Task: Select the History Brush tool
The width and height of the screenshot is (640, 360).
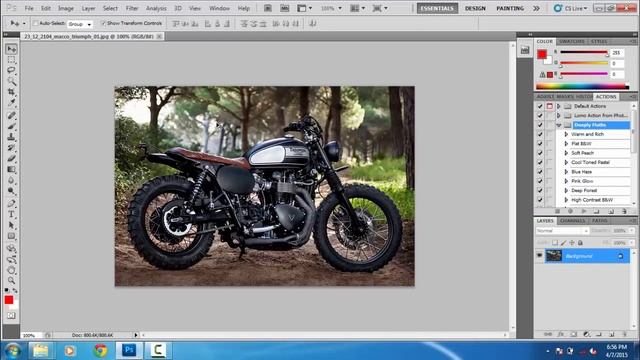Action: click(11, 148)
